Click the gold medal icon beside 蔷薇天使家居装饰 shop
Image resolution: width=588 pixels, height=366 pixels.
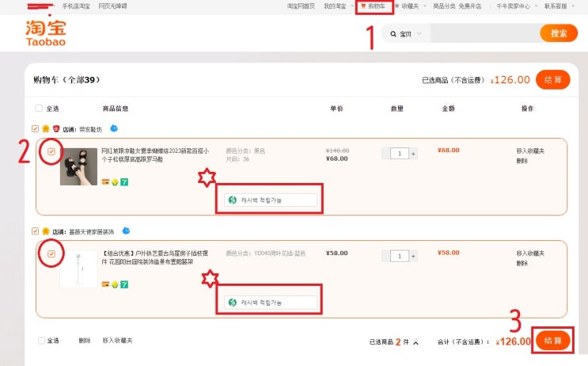[46, 231]
